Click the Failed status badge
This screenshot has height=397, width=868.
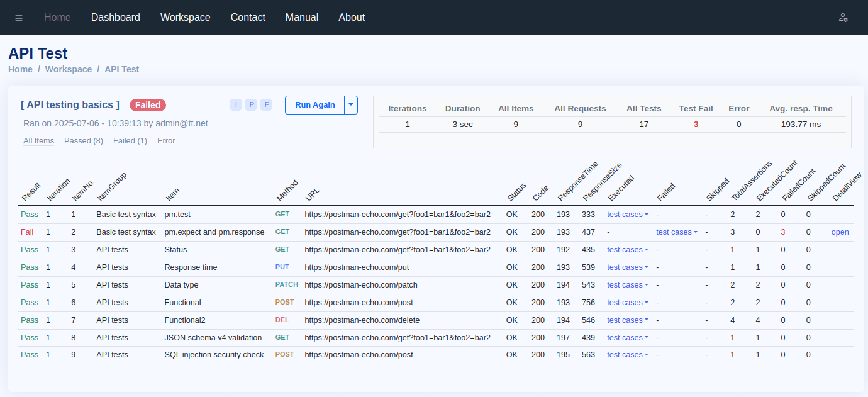[x=148, y=105]
